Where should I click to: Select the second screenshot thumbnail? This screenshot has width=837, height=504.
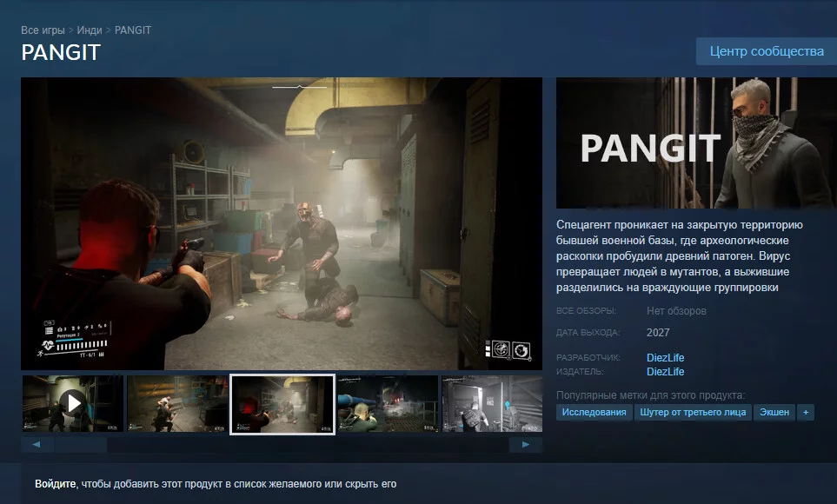177,403
